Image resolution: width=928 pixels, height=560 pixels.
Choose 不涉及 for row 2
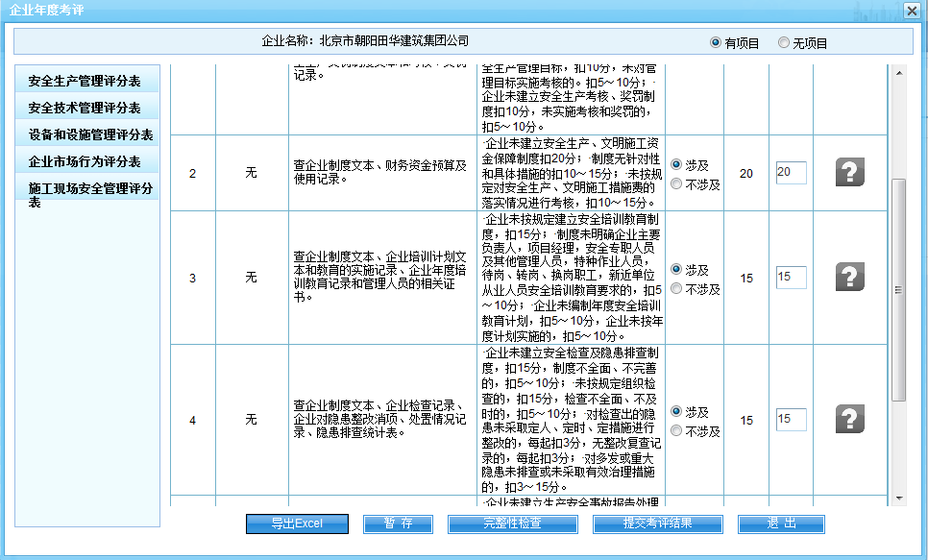[x=676, y=184]
